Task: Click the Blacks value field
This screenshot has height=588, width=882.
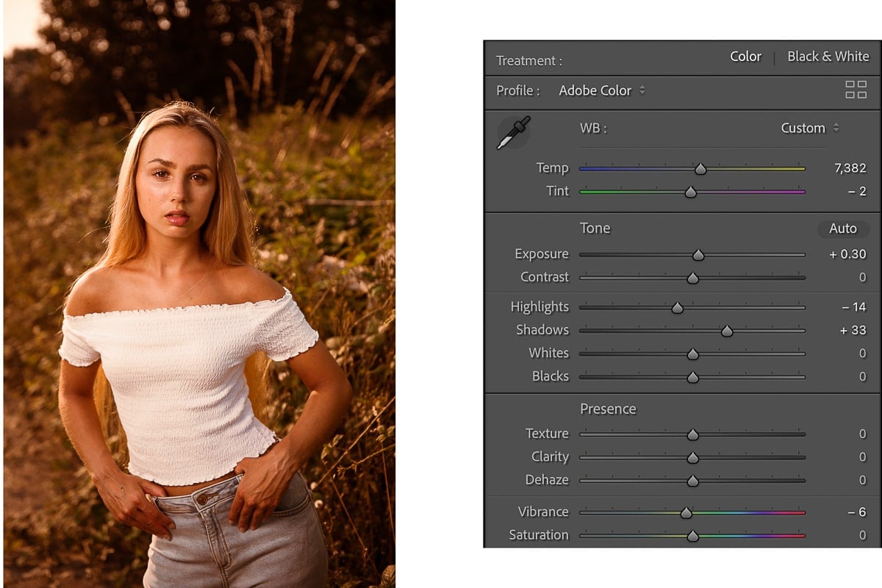Action: pyautogui.click(x=863, y=376)
